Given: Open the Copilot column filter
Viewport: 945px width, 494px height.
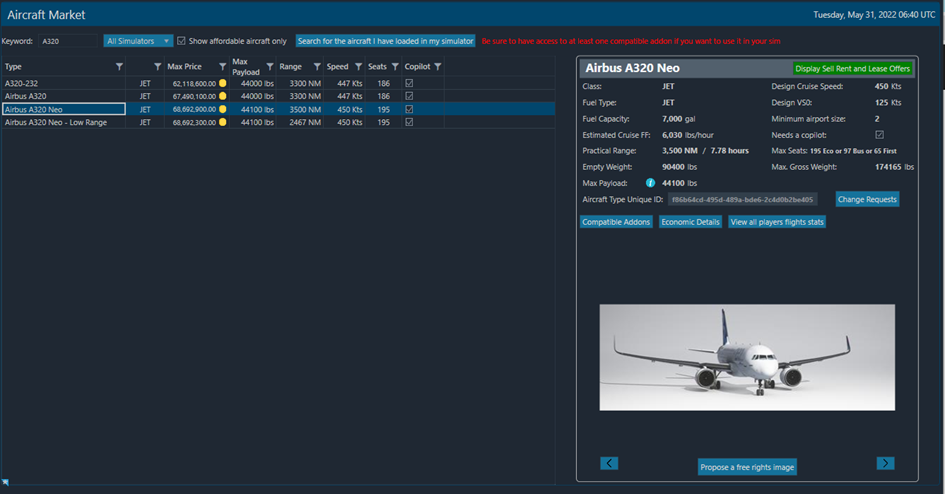Looking at the screenshot, I should point(438,66).
